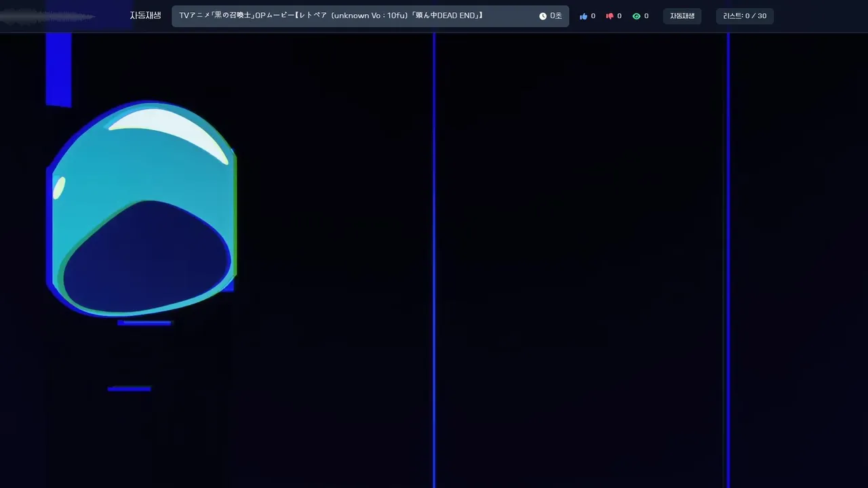Click the blue slime video frame
This screenshot has height=488, width=868.
tap(434, 260)
